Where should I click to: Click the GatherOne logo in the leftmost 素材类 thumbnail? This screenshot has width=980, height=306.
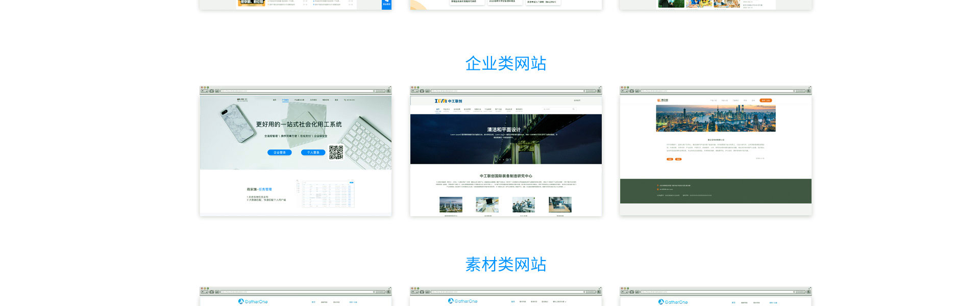point(253,301)
